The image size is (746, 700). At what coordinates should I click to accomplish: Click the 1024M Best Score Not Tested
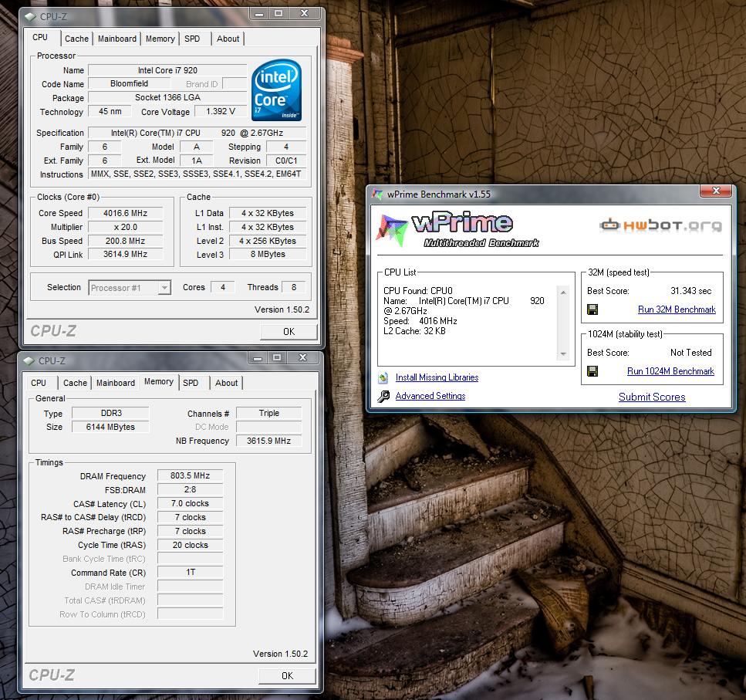point(690,353)
